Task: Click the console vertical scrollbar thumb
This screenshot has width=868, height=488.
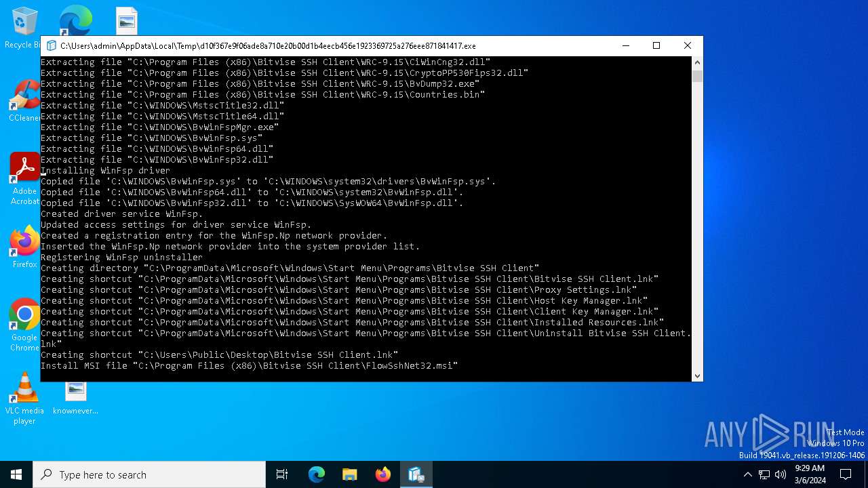Action: pyautogui.click(x=697, y=75)
